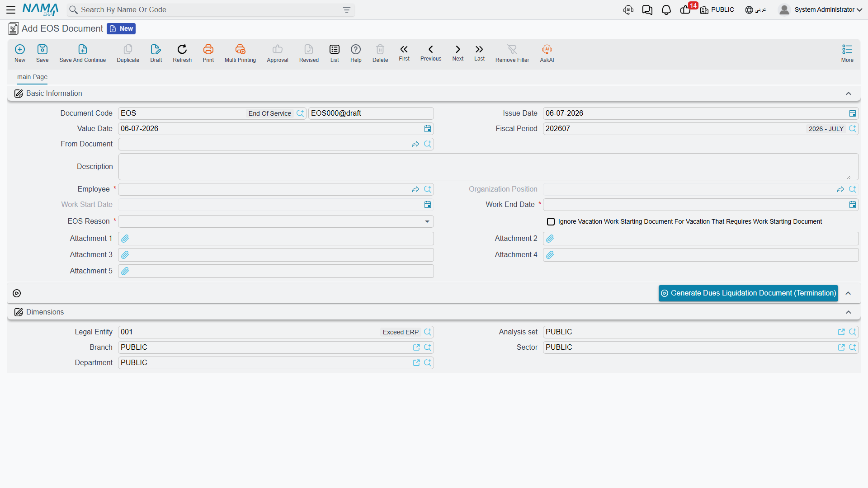Click Generate Dues Liquidation Document button
The image size is (868, 488).
click(x=748, y=293)
